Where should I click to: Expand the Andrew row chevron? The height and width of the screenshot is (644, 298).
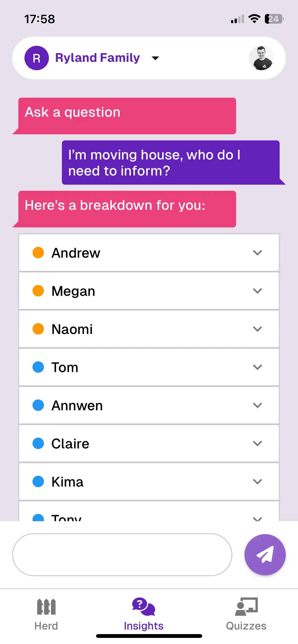click(x=258, y=253)
